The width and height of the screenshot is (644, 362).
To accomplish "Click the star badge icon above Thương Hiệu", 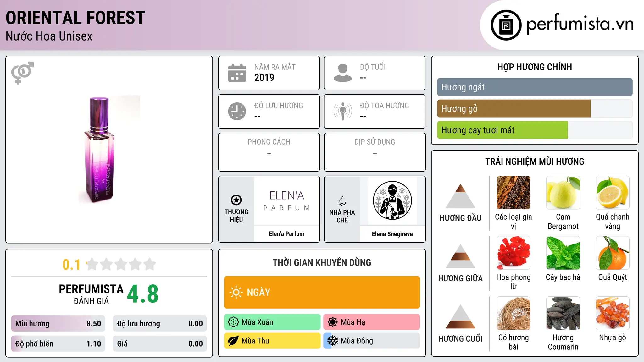I will pyautogui.click(x=236, y=200).
